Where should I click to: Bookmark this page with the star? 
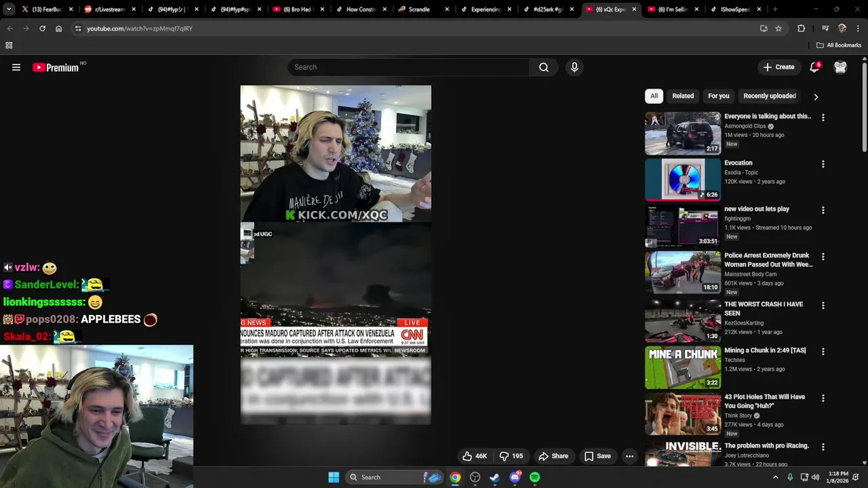(x=778, y=28)
